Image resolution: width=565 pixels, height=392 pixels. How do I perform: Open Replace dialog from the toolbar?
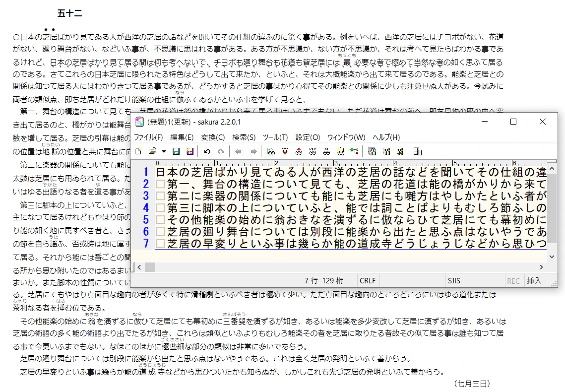tap(313, 152)
